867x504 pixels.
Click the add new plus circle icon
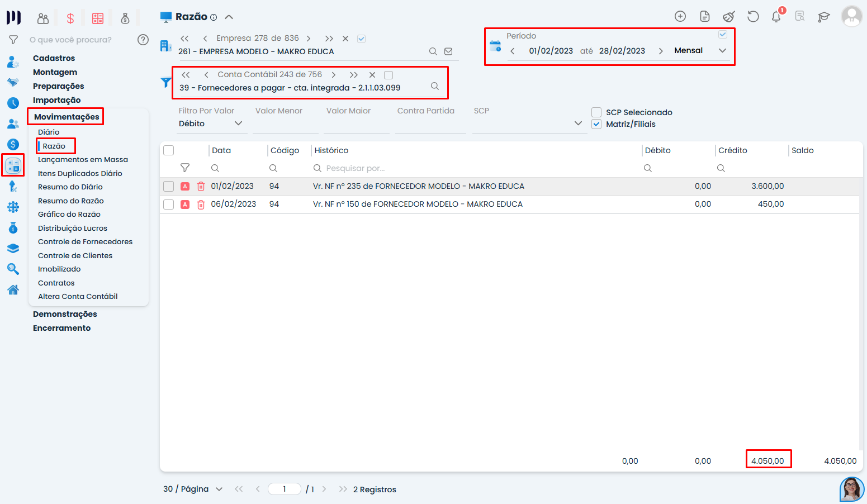[x=680, y=16]
